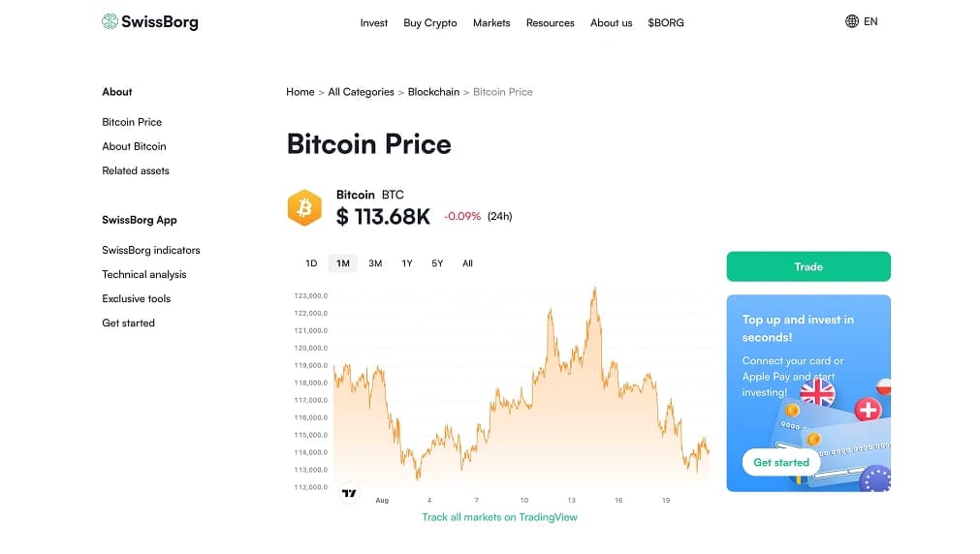980x554 pixels.
Task: Open Track all markets on TradingView link
Action: (499, 517)
